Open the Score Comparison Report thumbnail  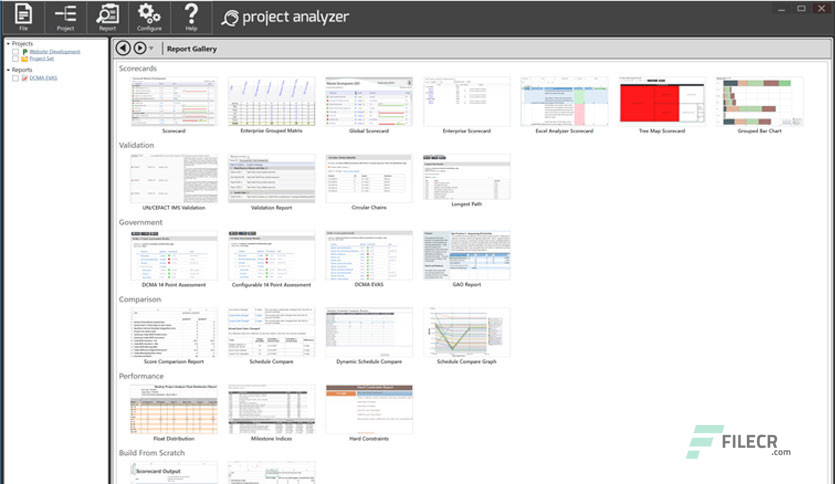point(174,332)
